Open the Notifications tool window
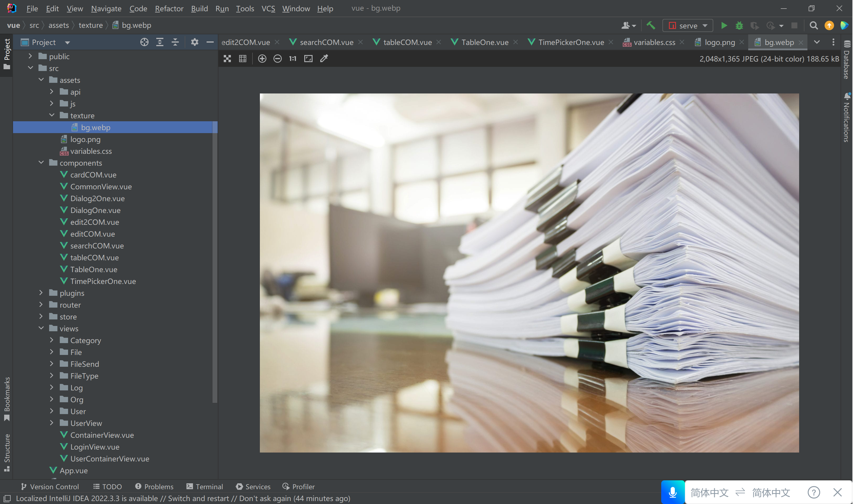The width and height of the screenshot is (853, 504). click(846, 117)
